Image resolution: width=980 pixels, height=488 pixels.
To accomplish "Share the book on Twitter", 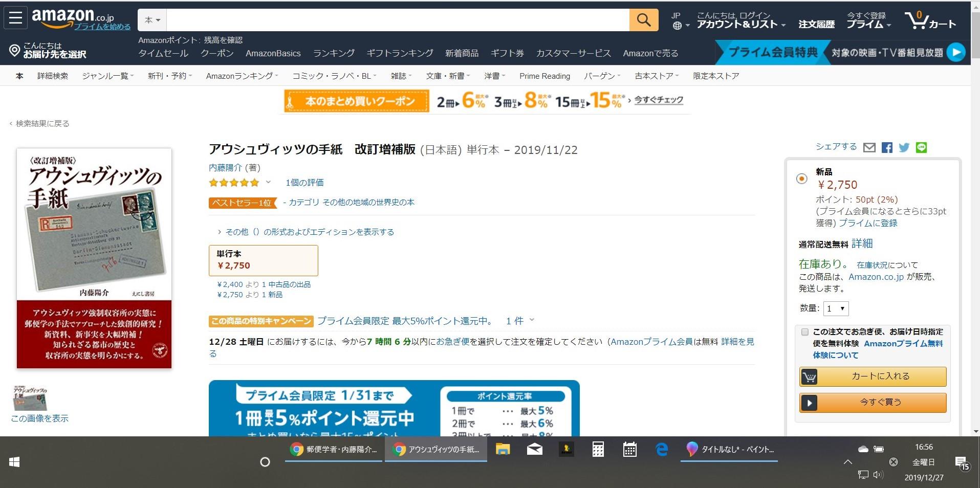I will coord(904,148).
